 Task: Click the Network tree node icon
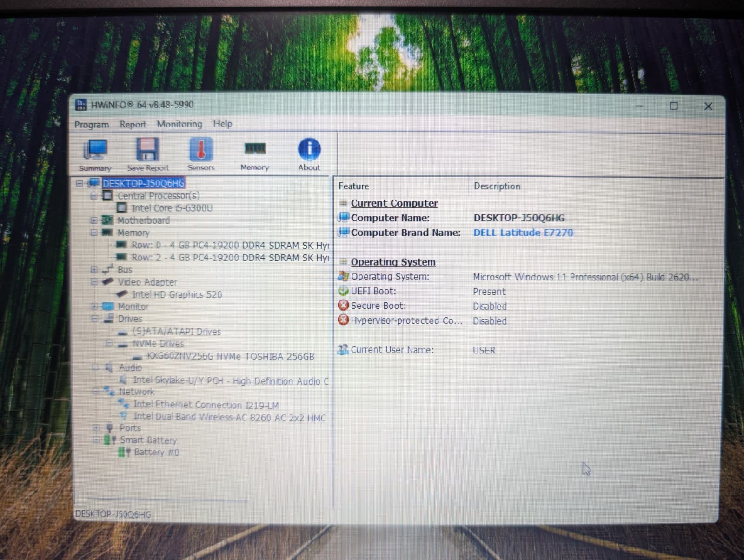[109, 391]
